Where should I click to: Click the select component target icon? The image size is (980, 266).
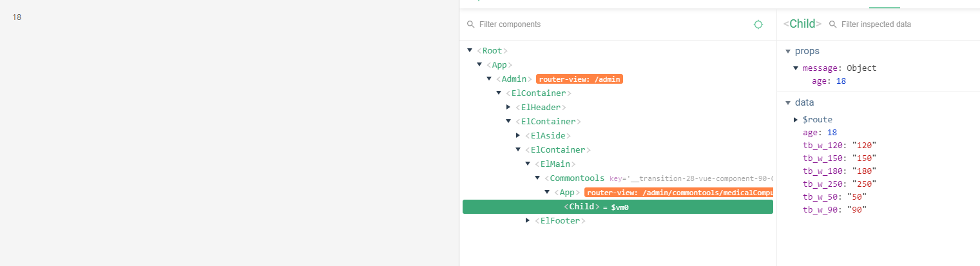758,24
